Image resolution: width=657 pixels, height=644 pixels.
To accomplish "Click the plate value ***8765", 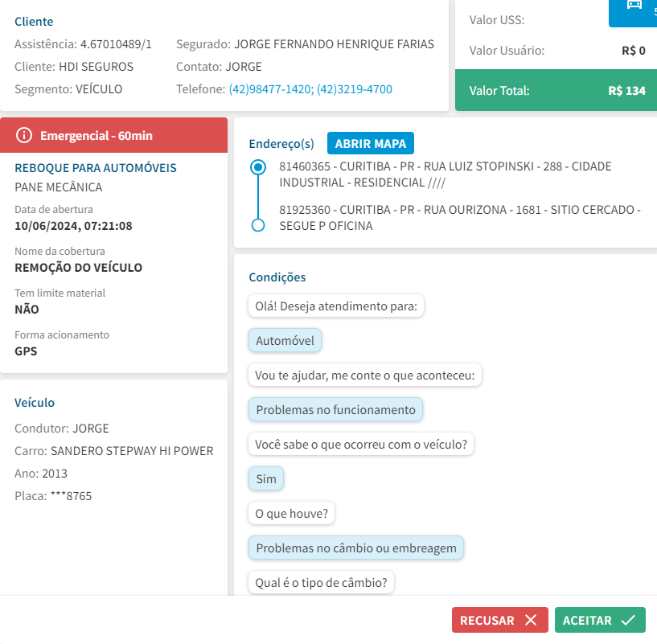I will (71, 496).
